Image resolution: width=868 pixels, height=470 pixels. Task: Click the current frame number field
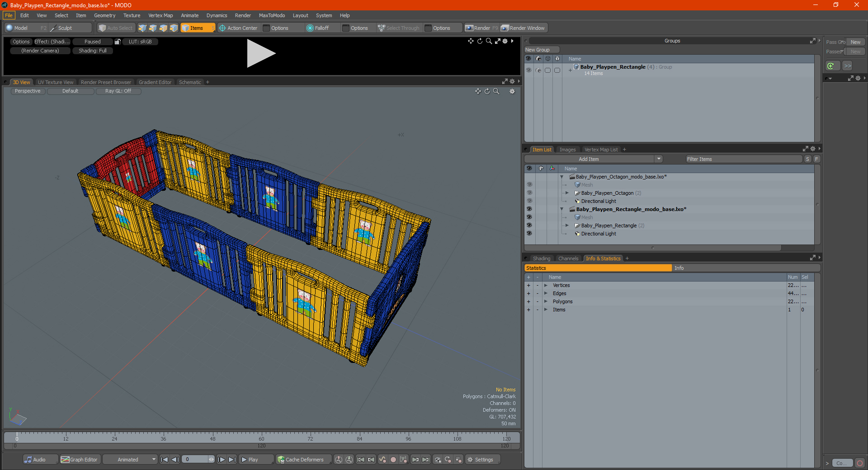(x=195, y=460)
